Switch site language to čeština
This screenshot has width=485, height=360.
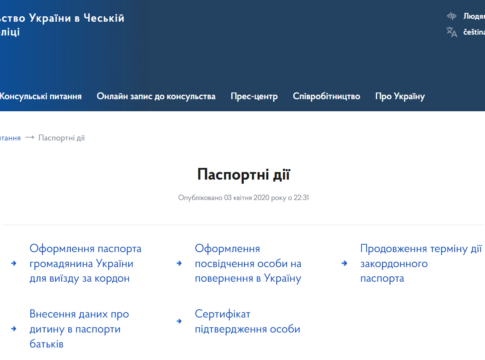tap(474, 32)
